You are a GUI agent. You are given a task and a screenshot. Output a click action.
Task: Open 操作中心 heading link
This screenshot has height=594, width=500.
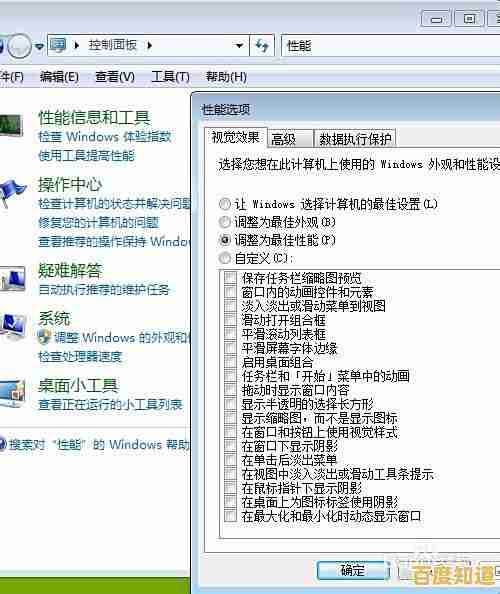coord(70,185)
